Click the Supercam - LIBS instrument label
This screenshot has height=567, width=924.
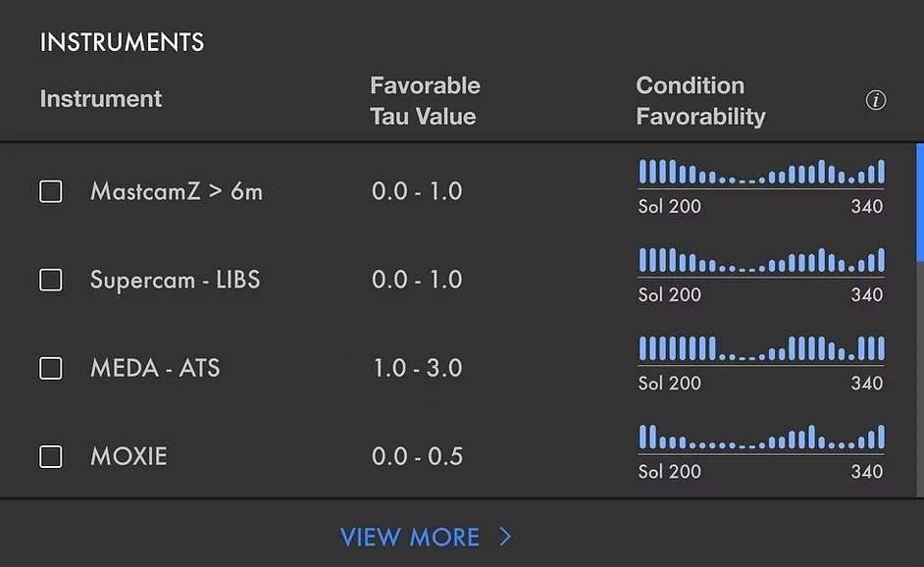(175, 280)
